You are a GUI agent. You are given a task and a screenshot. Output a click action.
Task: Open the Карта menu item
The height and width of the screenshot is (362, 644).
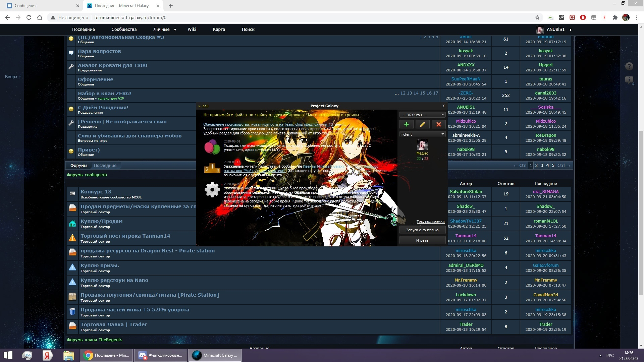point(219,29)
